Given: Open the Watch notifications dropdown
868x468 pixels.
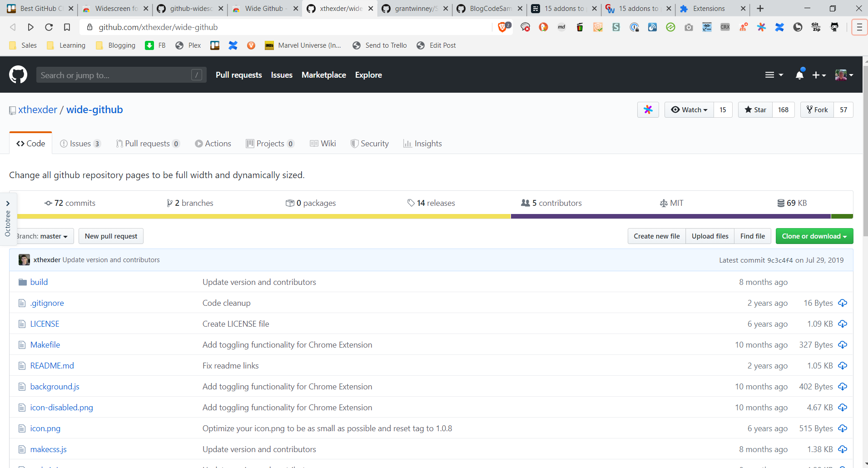Looking at the screenshot, I should coord(689,110).
